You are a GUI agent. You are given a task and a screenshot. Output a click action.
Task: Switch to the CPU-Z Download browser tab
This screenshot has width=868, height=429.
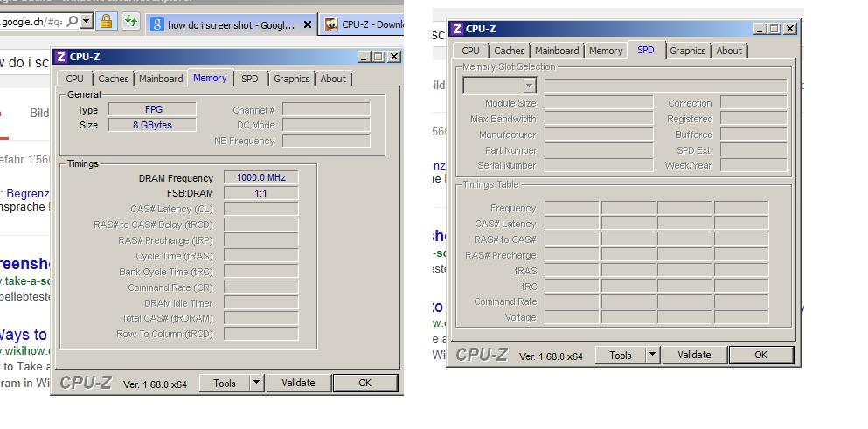[363, 24]
